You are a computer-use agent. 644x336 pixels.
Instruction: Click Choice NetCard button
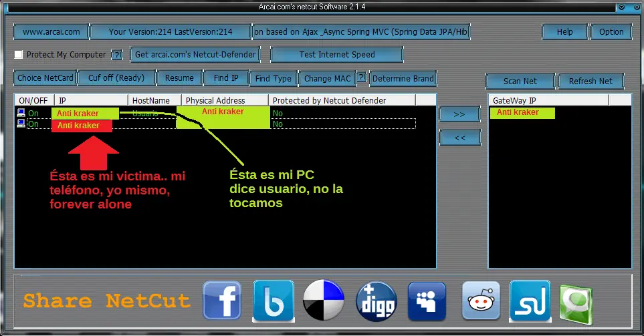(45, 77)
